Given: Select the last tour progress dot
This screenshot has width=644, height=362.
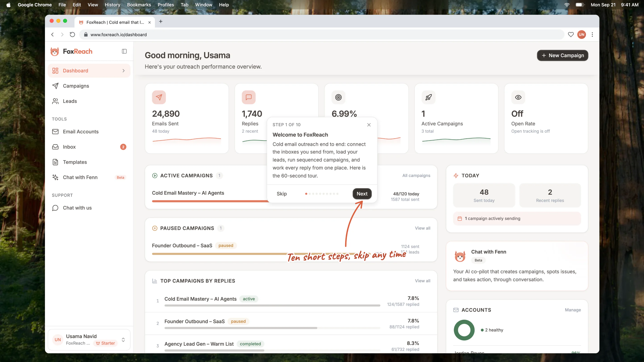Looking at the screenshot, I should 337,194.
